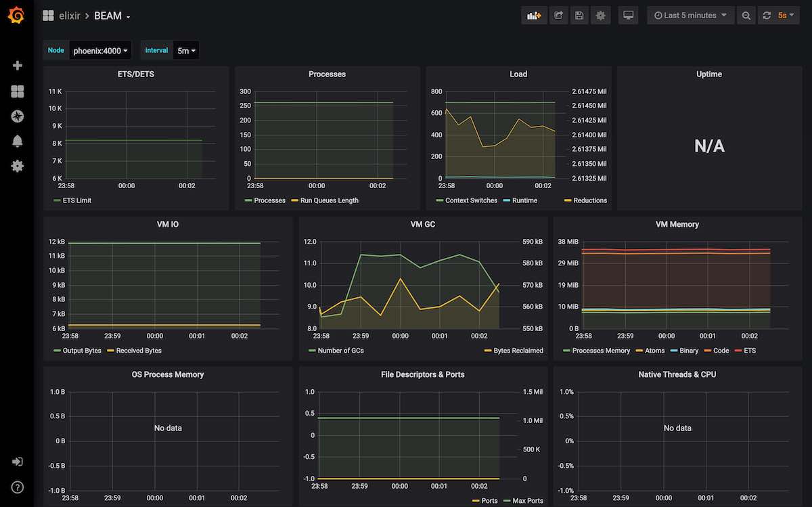812x507 pixels.
Task: Open Configuration gear in the sidebar
Action: point(18,166)
